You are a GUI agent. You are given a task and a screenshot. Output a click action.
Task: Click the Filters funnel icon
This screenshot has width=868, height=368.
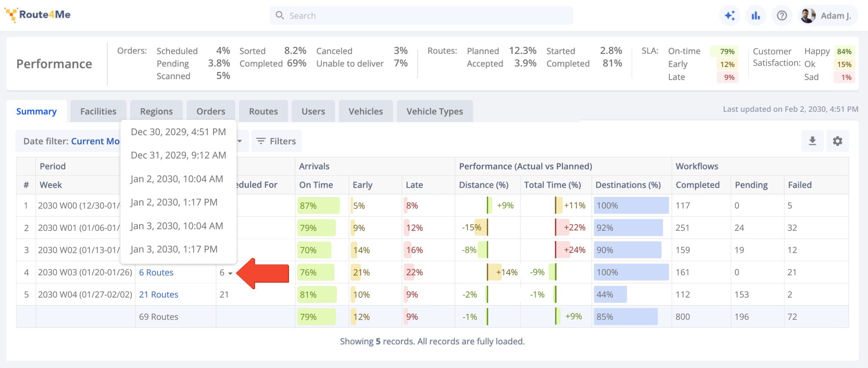261,141
